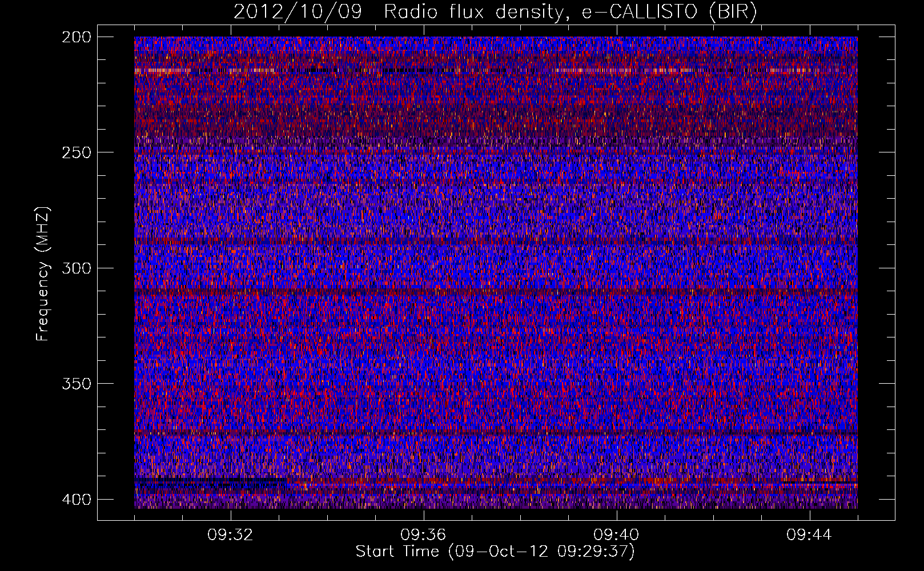The width and height of the screenshot is (924, 571).
Task: Click the "09:32" time tick label
Action: click(230, 535)
